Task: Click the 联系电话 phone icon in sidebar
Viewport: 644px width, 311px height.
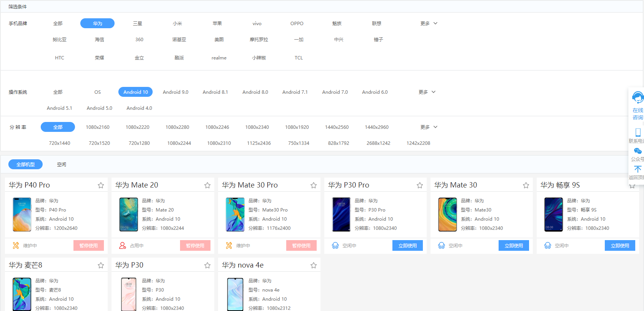Action: point(638,132)
